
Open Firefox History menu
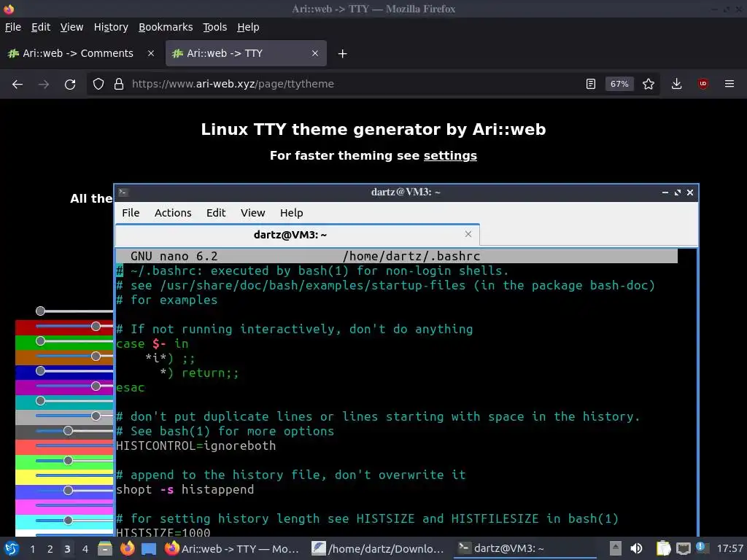pyautogui.click(x=111, y=27)
